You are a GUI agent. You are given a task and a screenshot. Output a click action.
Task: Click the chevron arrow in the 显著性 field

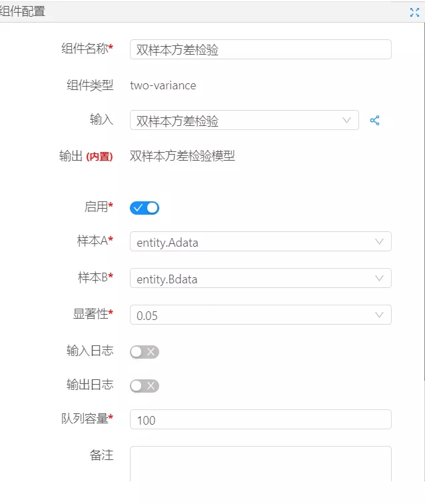coord(380,315)
